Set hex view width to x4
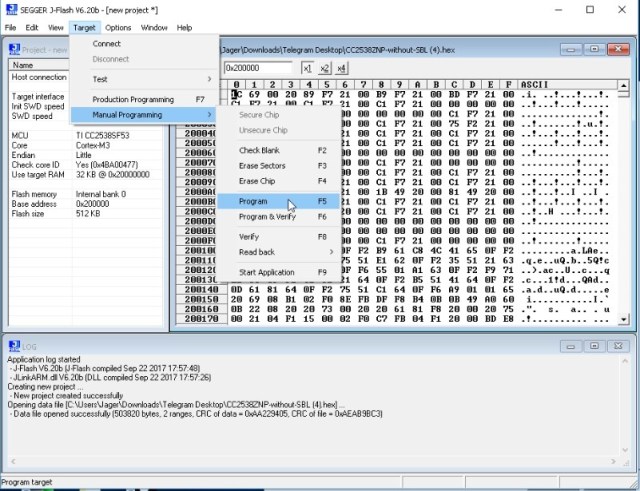This screenshot has width=640, height=491. 341,69
